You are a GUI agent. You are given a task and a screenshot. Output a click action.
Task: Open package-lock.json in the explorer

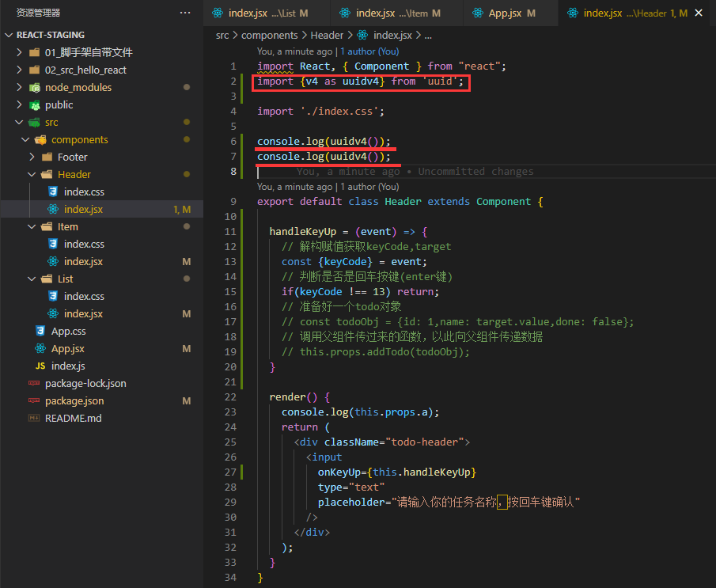85,383
